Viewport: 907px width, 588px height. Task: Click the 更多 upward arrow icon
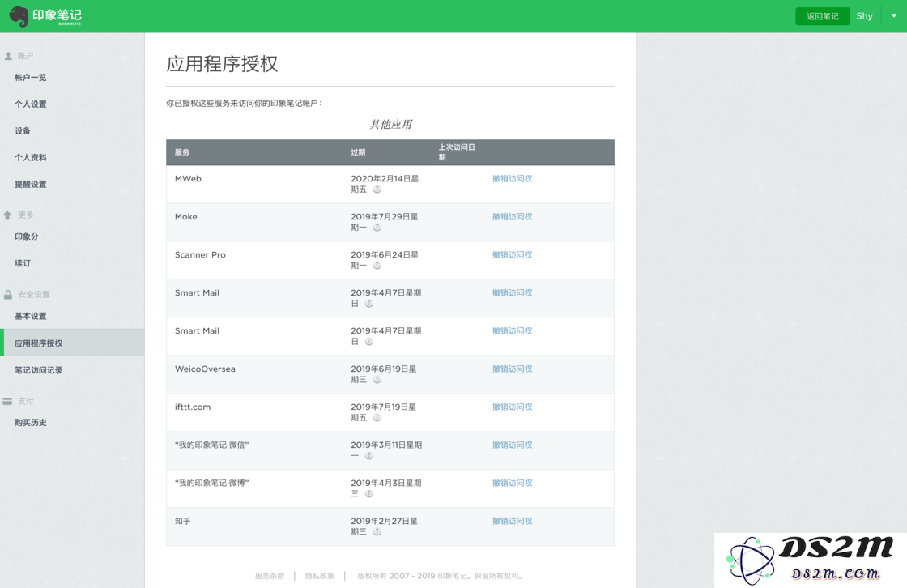pos(7,215)
